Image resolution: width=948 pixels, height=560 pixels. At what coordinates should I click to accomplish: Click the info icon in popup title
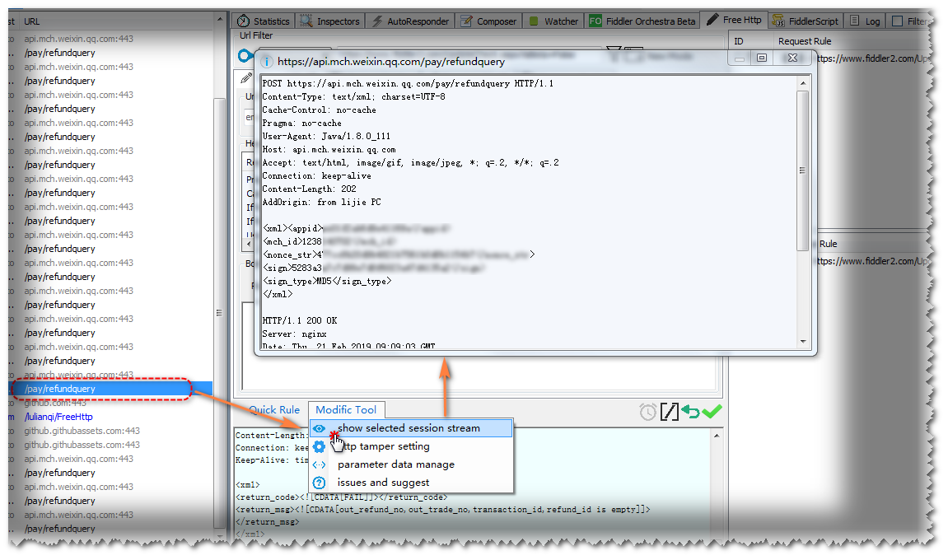[x=266, y=62]
